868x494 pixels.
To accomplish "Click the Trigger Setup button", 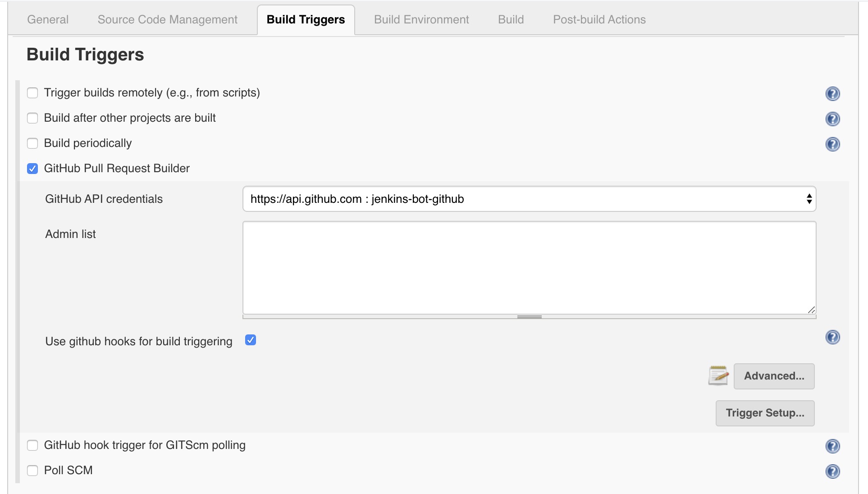I will 765,413.
